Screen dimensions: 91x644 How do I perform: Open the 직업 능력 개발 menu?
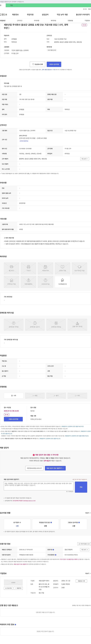pyautogui.click(x=62, y=14)
